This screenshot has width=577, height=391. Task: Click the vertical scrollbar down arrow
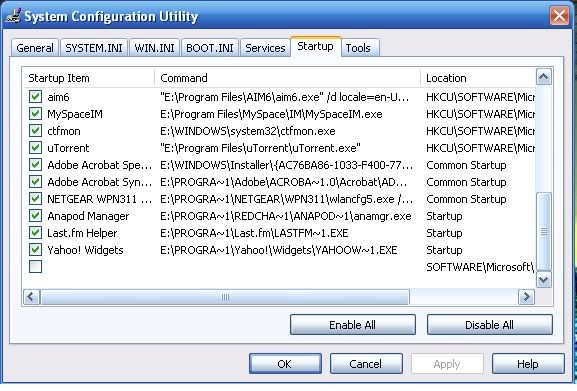coord(544,280)
